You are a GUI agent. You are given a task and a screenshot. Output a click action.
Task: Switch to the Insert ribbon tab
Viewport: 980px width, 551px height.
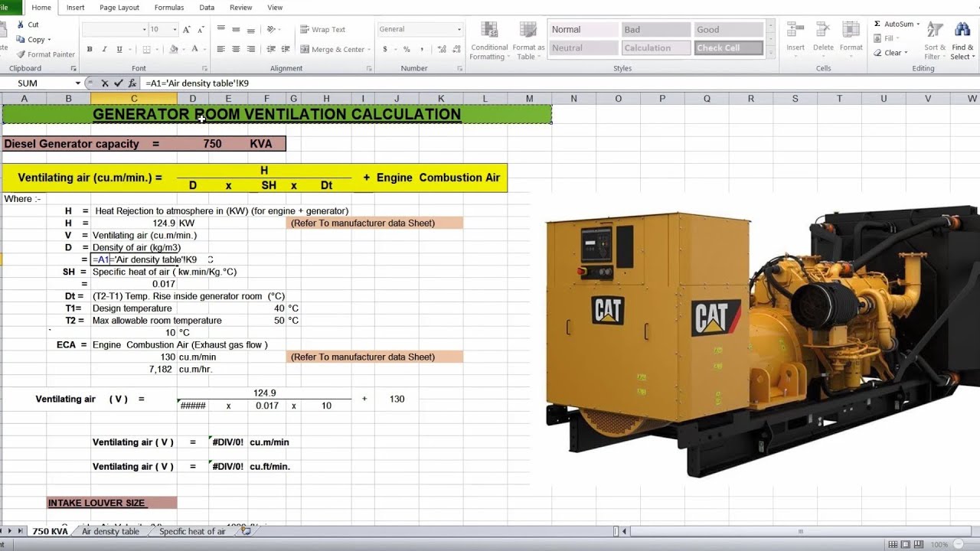(76, 8)
